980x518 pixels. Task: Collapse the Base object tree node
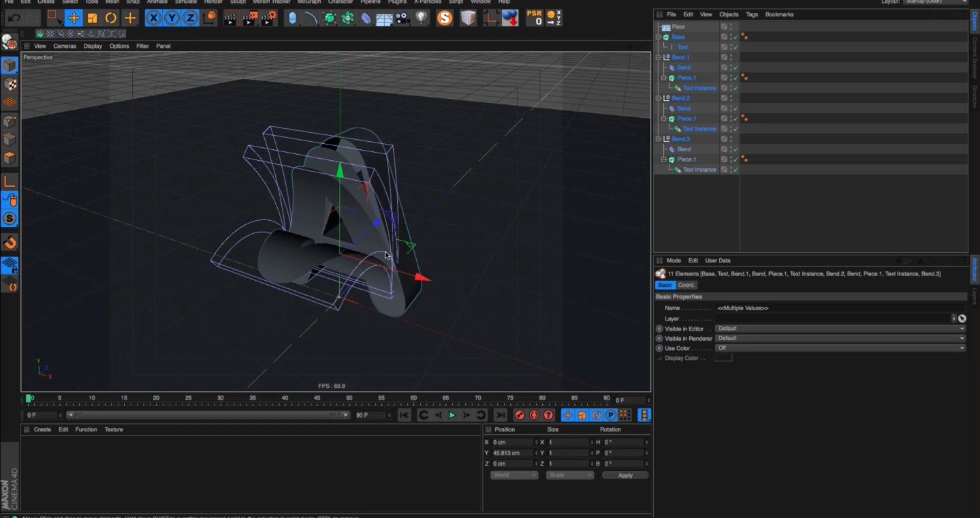(x=659, y=37)
